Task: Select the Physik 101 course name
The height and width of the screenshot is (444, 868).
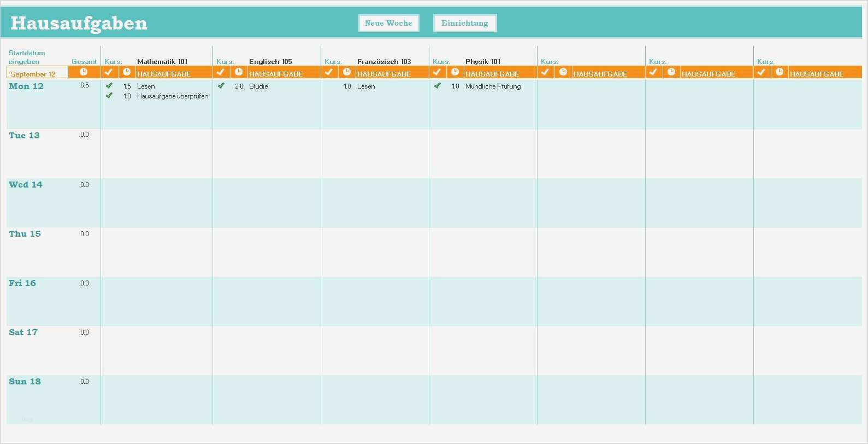Action: point(483,62)
